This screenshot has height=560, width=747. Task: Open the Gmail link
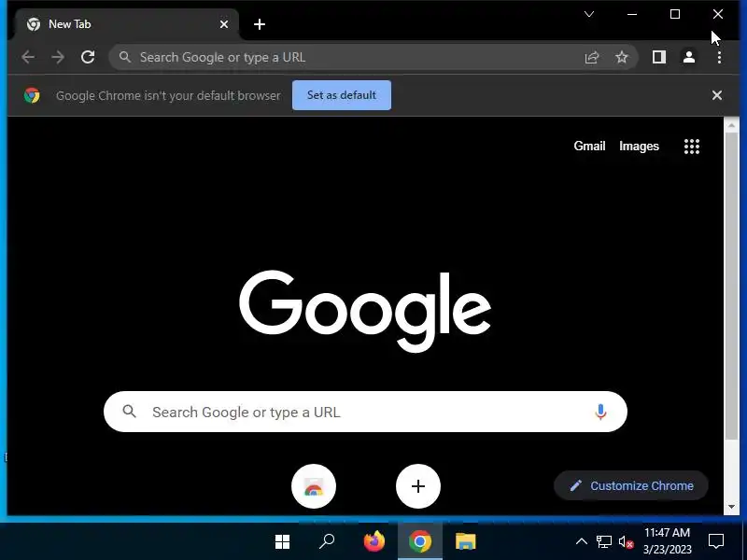click(x=589, y=146)
